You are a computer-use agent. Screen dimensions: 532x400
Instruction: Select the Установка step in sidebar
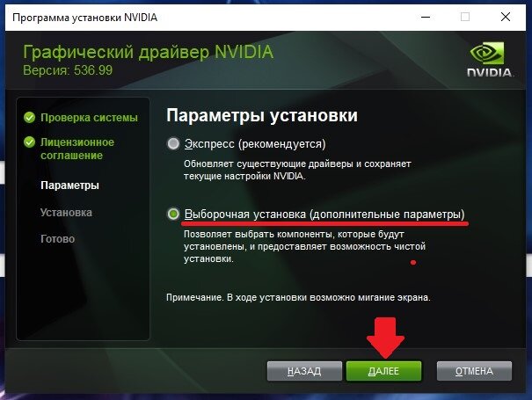pos(66,213)
